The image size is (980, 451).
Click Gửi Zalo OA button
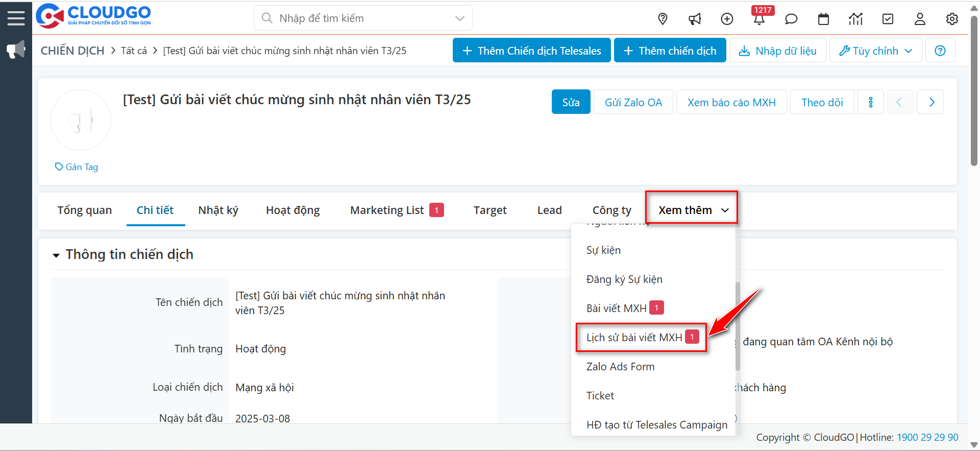[633, 102]
